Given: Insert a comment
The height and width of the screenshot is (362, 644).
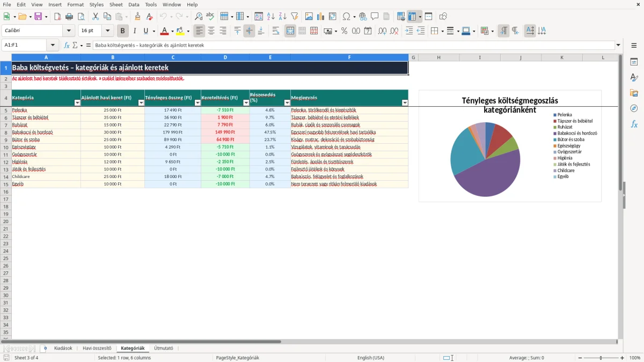Looking at the screenshot, I should tap(375, 17).
